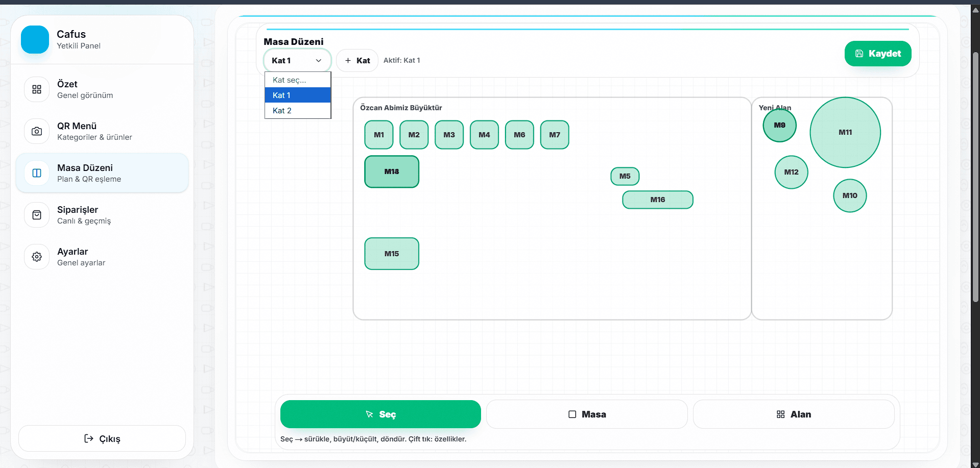The width and height of the screenshot is (980, 468).
Task: Click the blue Cafus logo square
Action: pyautogui.click(x=35, y=39)
